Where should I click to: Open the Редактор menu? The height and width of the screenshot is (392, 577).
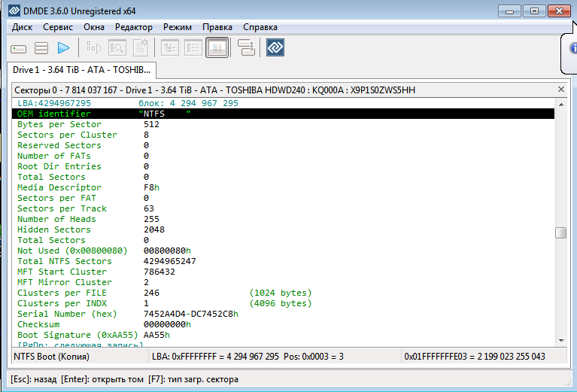click(x=134, y=27)
